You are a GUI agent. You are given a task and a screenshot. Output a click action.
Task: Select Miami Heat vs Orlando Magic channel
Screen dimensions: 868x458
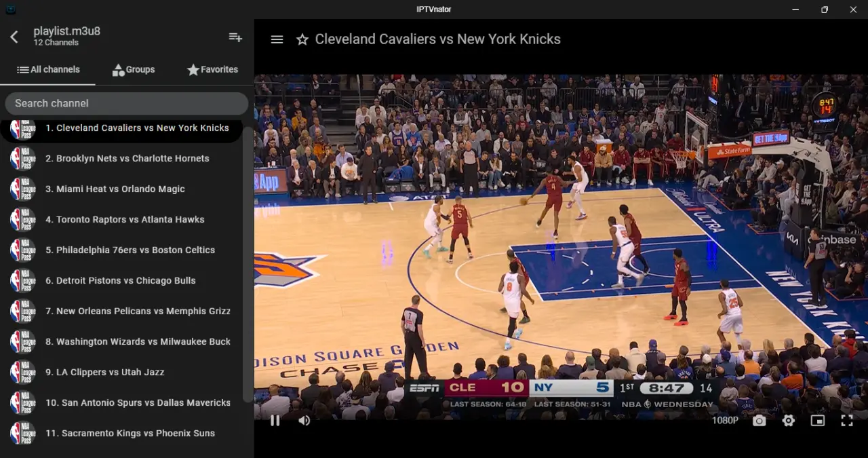tap(121, 189)
